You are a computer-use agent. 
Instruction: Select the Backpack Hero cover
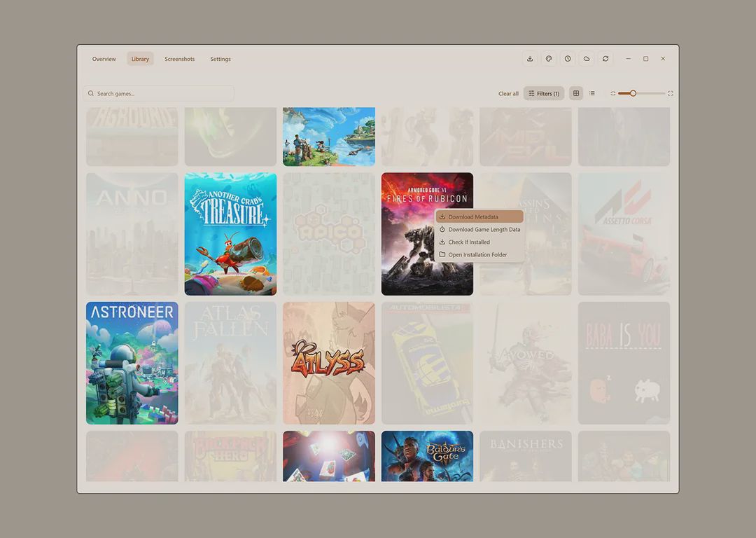tap(230, 456)
